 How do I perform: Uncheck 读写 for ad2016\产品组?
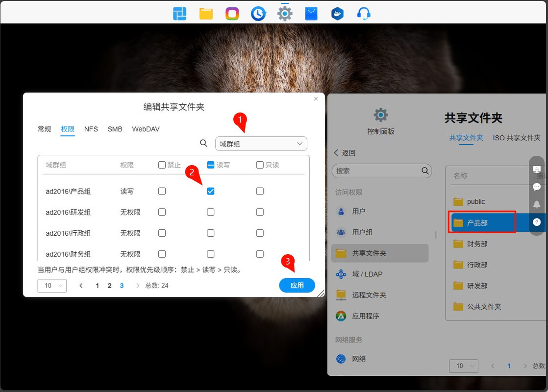tap(210, 191)
